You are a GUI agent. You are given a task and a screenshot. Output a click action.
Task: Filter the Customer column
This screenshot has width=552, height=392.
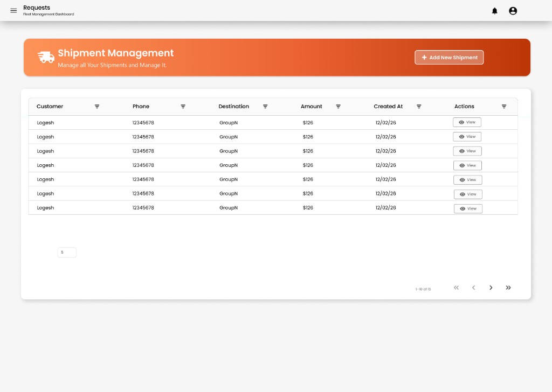[x=97, y=107]
